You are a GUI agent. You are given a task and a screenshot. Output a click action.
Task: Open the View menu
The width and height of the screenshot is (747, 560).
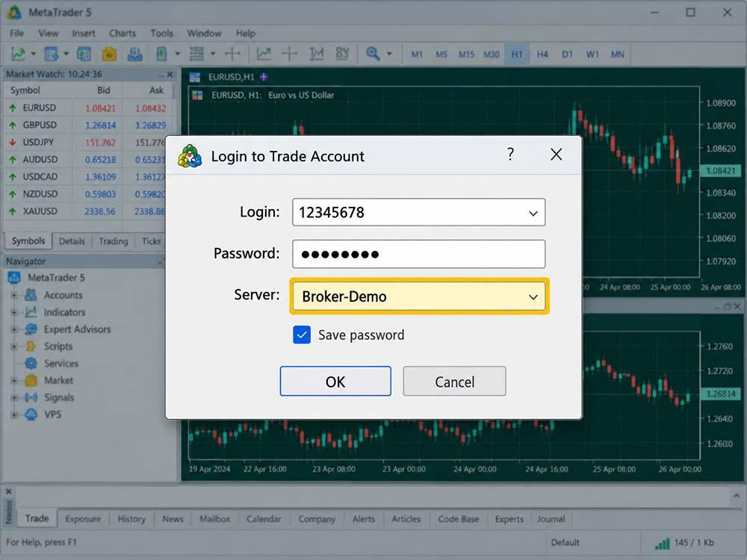click(x=48, y=34)
